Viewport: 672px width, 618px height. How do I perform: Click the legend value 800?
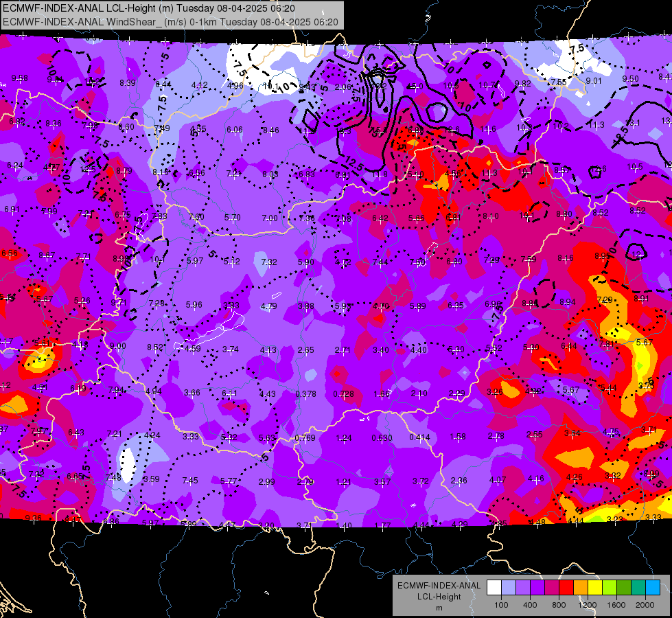coord(559,605)
